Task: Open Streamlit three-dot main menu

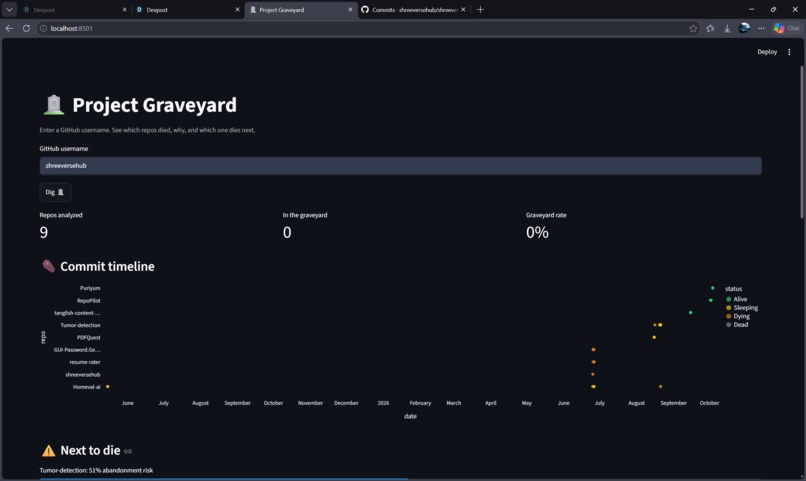Action: click(x=789, y=52)
